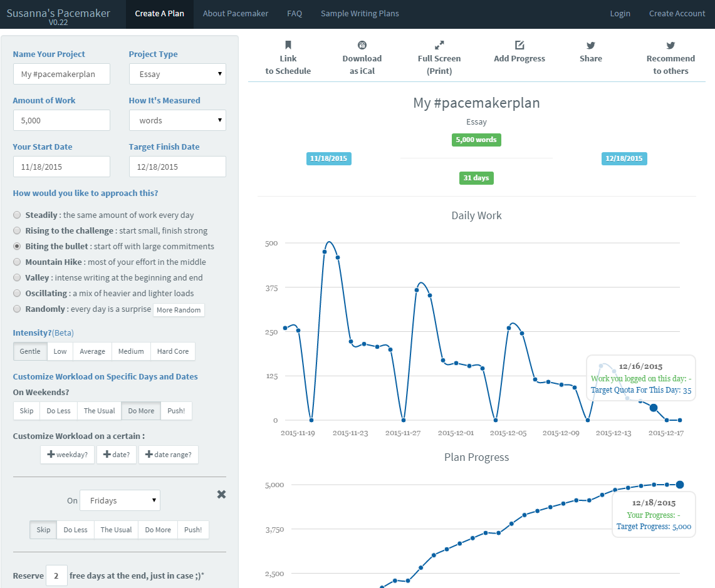Click the Intensity? (Beta) label

coord(43,333)
